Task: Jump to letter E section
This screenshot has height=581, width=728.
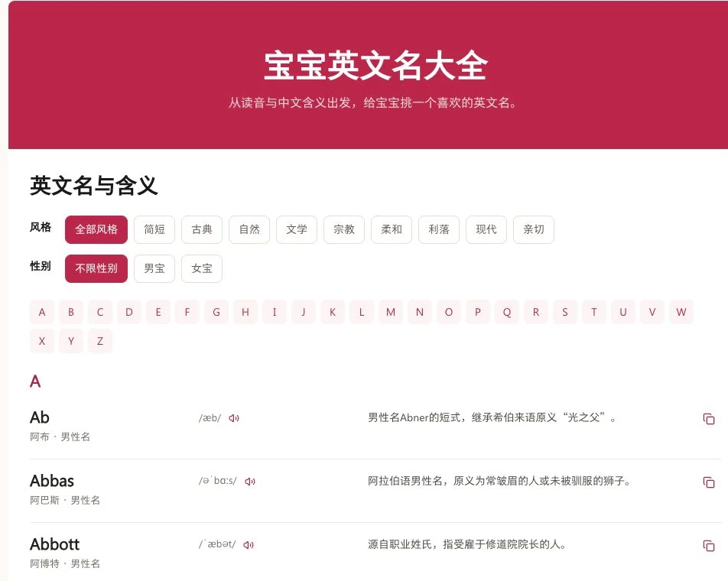Action: pos(158,312)
